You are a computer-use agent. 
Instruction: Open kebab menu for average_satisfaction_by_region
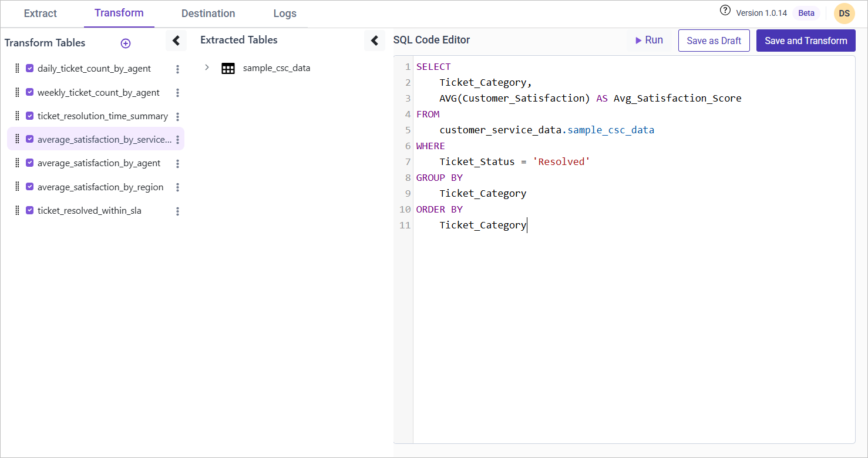click(x=177, y=187)
